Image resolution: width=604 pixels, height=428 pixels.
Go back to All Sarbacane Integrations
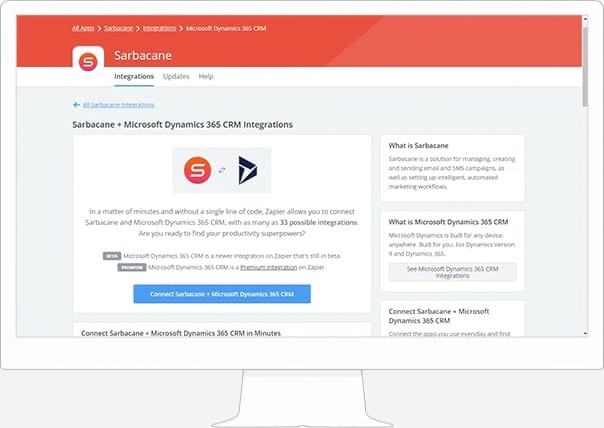(119, 105)
